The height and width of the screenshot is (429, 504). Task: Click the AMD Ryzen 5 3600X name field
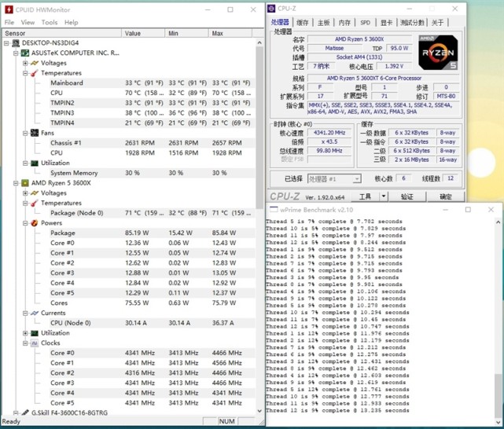pos(359,39)
